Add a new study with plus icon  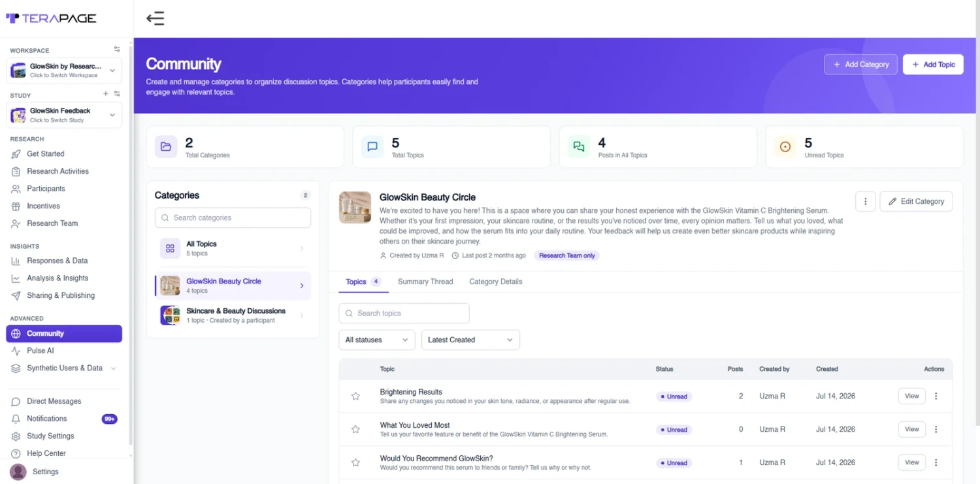106,94
